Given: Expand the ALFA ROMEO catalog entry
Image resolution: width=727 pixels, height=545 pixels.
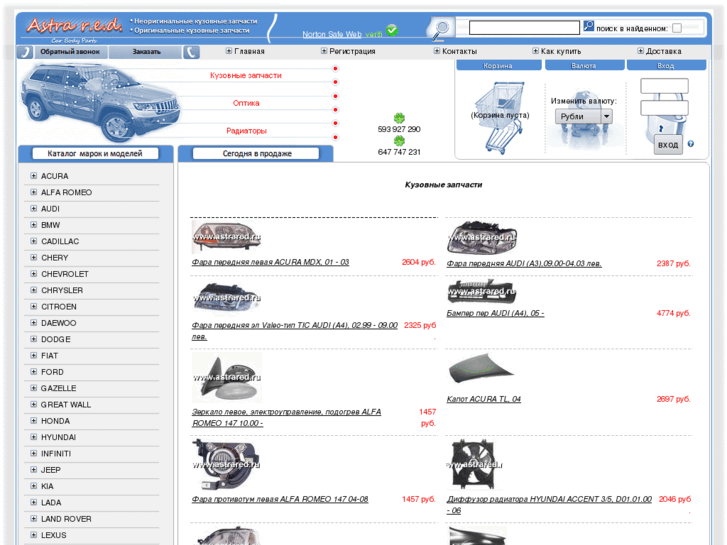Looking at the screenshot, I should [x=33, y=192].
